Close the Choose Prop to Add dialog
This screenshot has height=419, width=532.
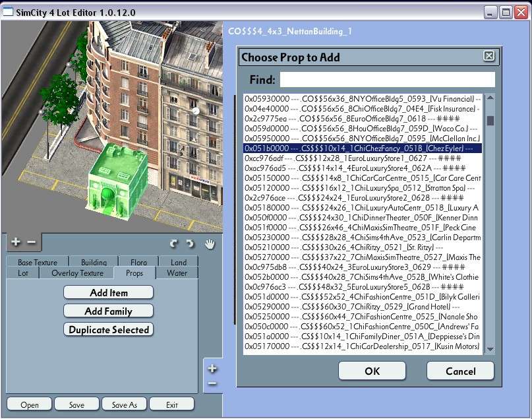point(488,56)
